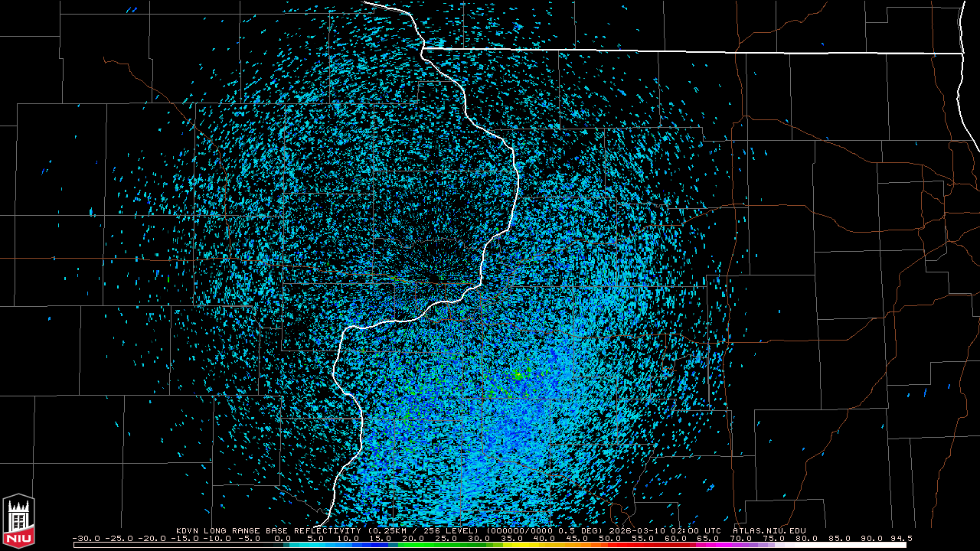Click the red 50.0 dBZ color band
Screen dimensions: 980x551
click(609, 545)
